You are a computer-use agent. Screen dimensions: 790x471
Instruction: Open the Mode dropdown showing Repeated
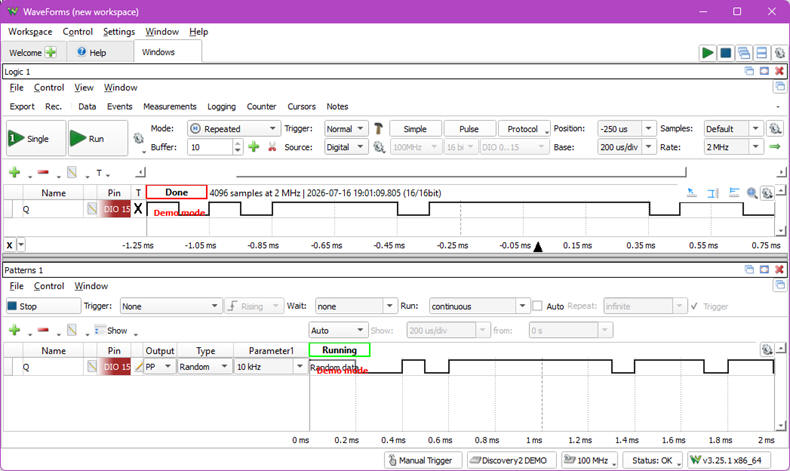pos(234,129)
